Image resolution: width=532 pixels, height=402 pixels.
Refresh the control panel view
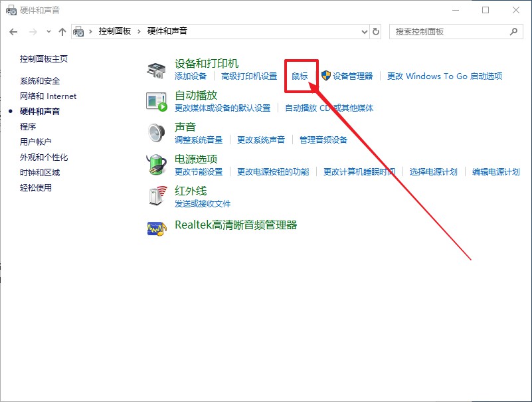(x=376, y=32)
